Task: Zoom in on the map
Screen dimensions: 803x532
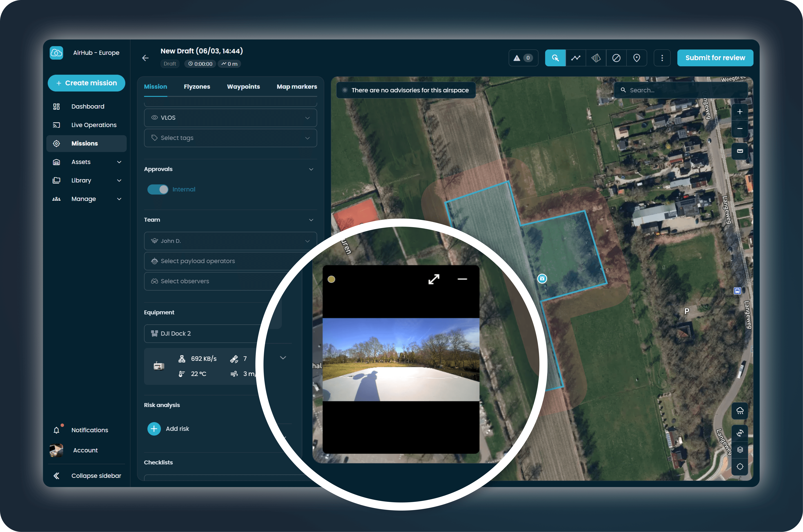Action: click(x=740, y=112)
